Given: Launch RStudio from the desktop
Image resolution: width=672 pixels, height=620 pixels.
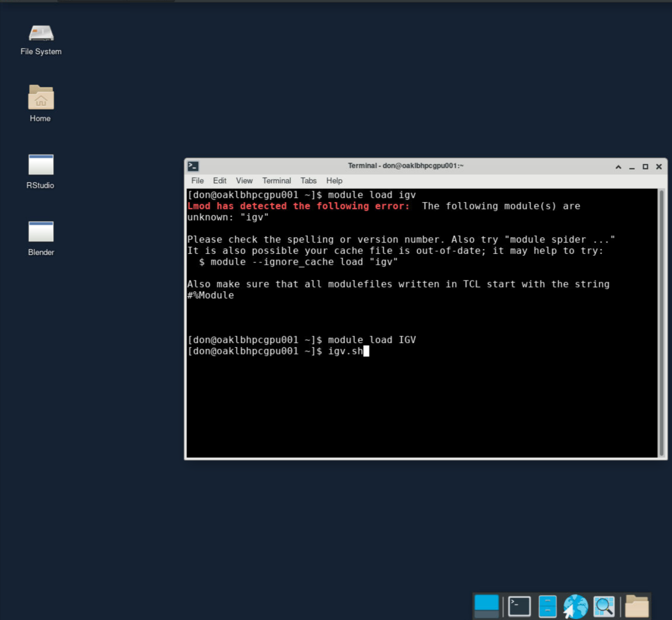Looking at the screenshot, I should pyautogui.click(x=41, y=171).
